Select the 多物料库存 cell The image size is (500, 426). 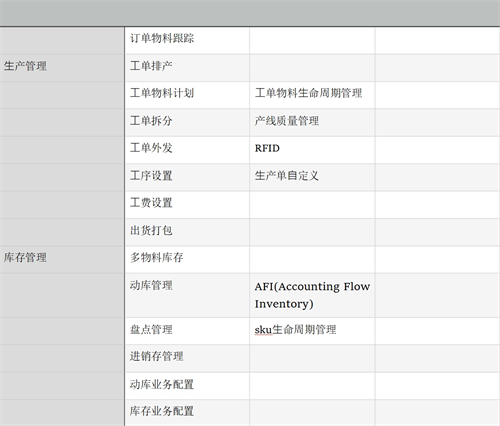point(187,260)
